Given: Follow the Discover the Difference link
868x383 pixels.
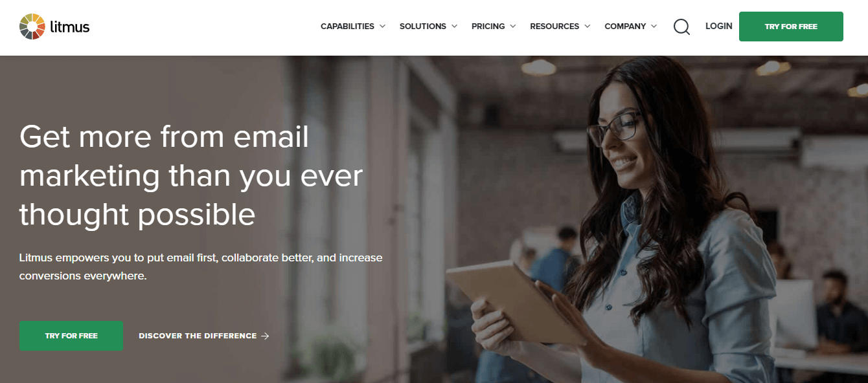Looking at the screenshot, I should coord(203,336).
